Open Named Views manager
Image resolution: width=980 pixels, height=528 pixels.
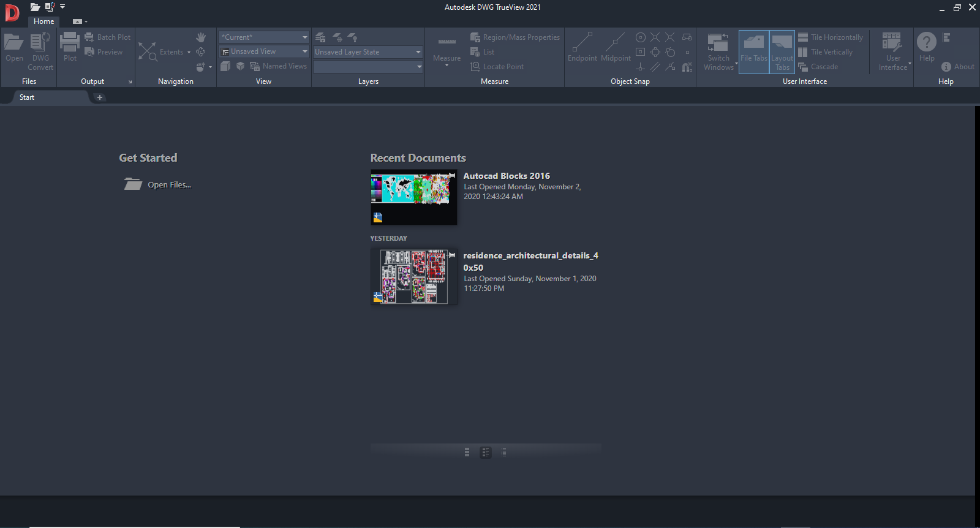(x=279, y=66)
